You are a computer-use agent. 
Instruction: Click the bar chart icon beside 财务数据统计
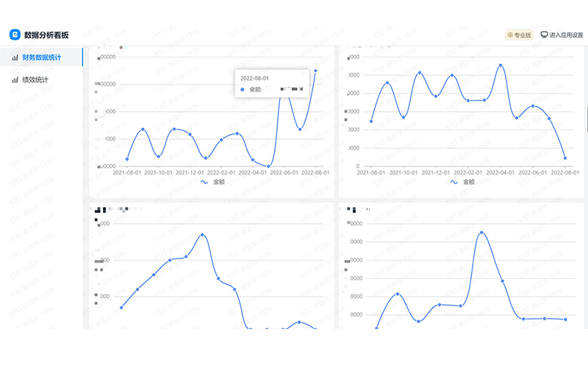pos(15,57)
